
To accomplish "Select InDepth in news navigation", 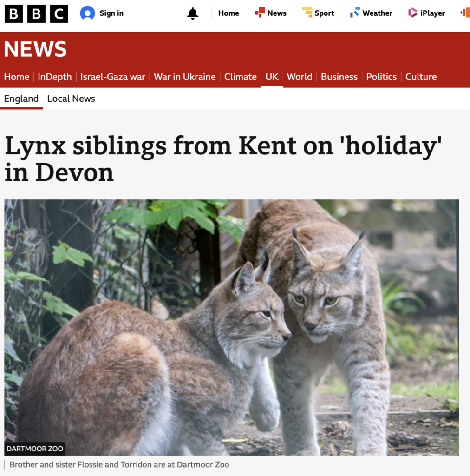I will coord(55,77).
